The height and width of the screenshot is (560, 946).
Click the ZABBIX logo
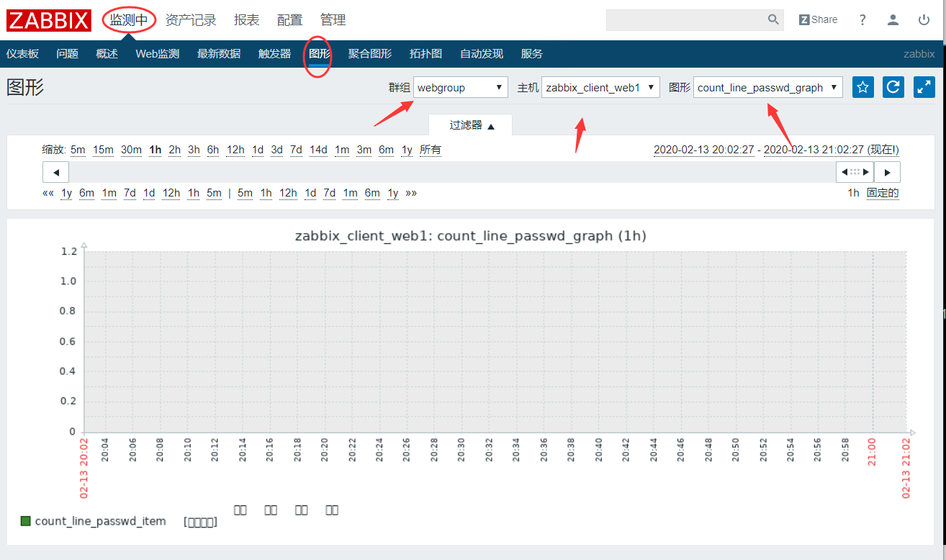click(x=49, y=20)
